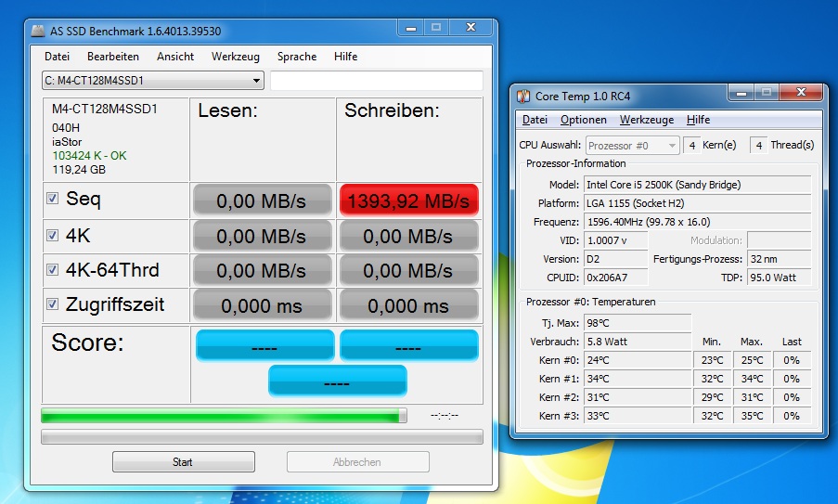Click the green benchmark progress bar
This screenshot has width=838, height=504.
[x=224, y=416]
